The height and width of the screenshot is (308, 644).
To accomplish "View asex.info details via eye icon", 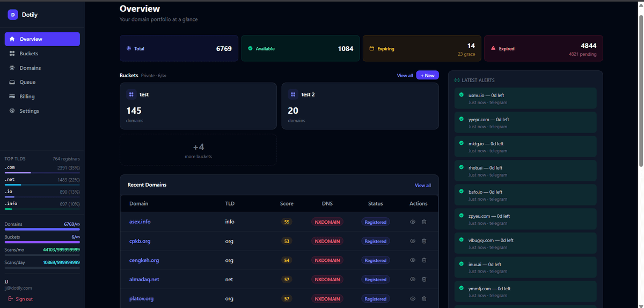I will coord(413,222).
